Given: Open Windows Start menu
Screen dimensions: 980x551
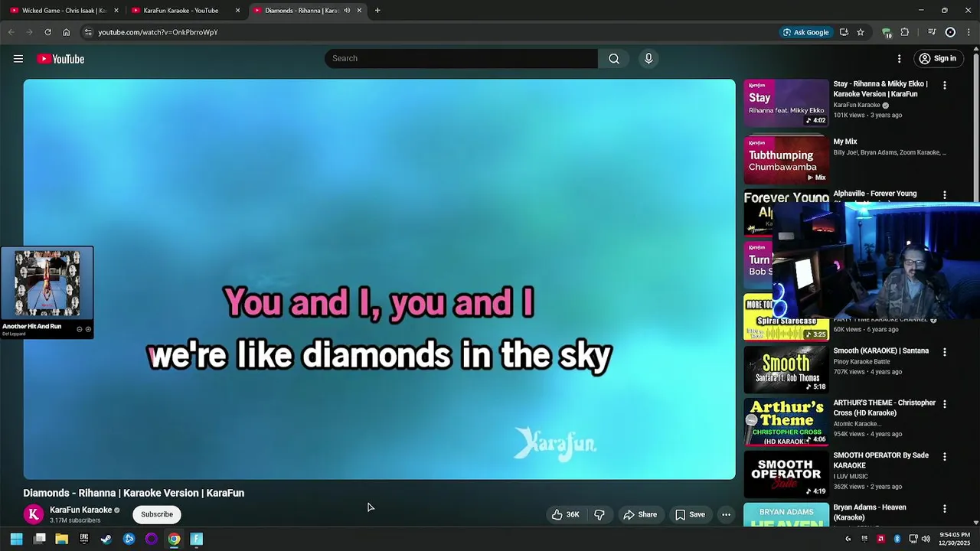Looking at the screenshot, I should coord(16,539).
